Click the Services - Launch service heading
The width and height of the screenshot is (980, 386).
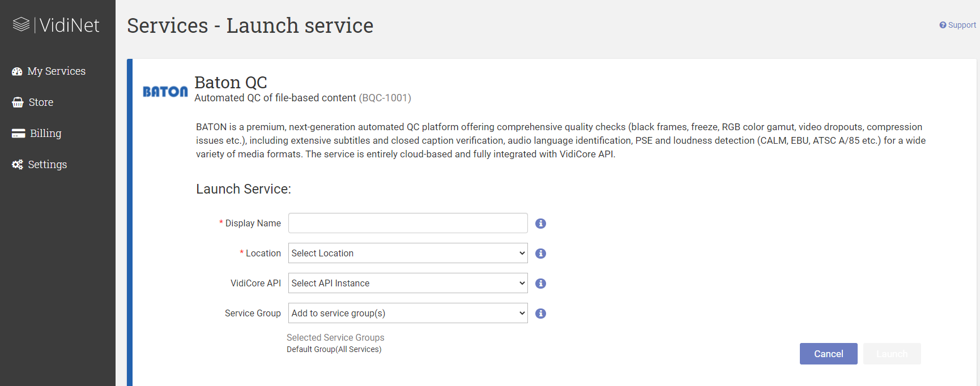[250, 25]
